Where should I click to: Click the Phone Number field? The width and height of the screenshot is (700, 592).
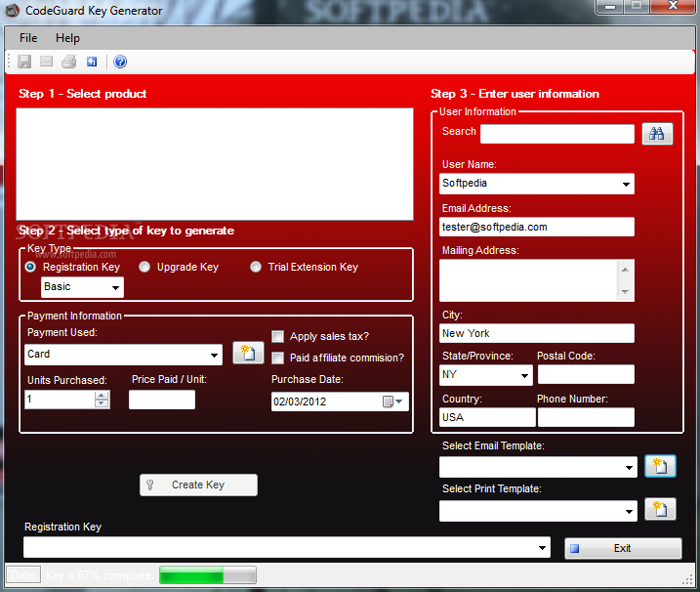[x=586, y=417]
